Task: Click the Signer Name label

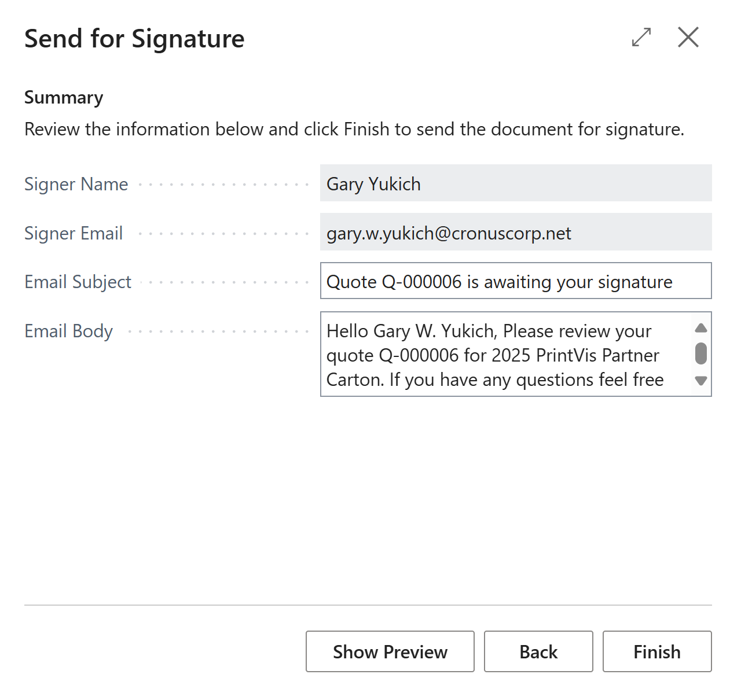Action: click(76, 184)
